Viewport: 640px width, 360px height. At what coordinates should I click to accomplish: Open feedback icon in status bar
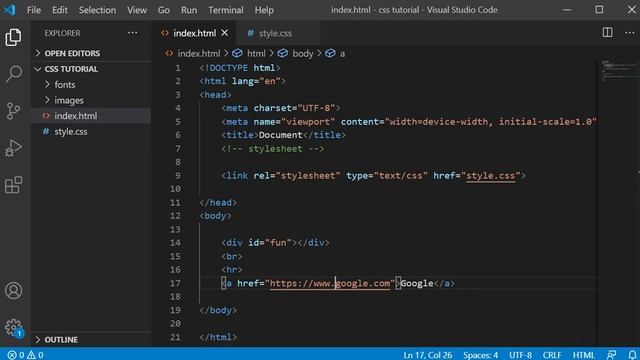click(x=611, y=355)
